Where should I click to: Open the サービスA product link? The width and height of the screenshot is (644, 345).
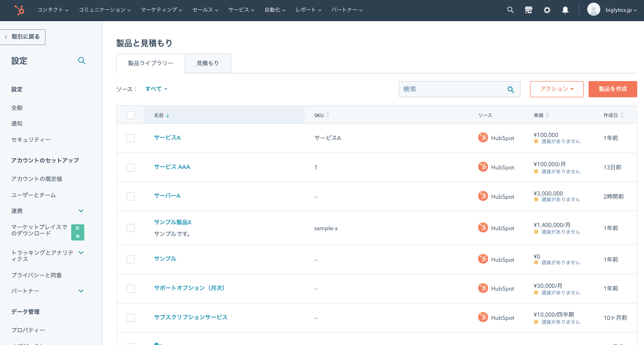[x=167, y=137]
